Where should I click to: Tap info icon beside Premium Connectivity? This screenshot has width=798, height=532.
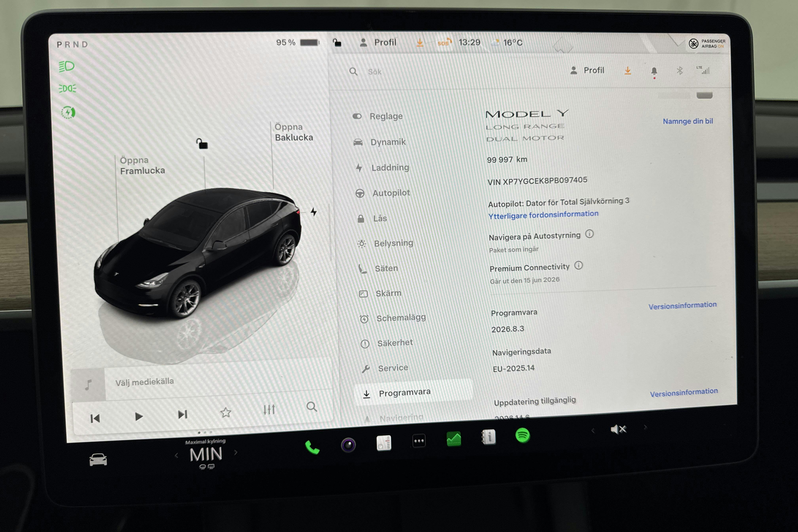(579, 265)
